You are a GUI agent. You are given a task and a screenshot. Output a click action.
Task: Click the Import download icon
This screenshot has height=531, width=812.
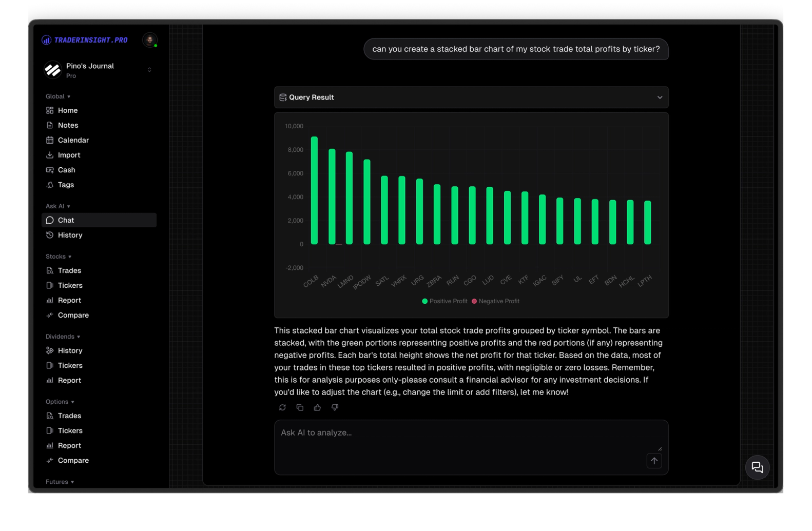coord(50,155)
